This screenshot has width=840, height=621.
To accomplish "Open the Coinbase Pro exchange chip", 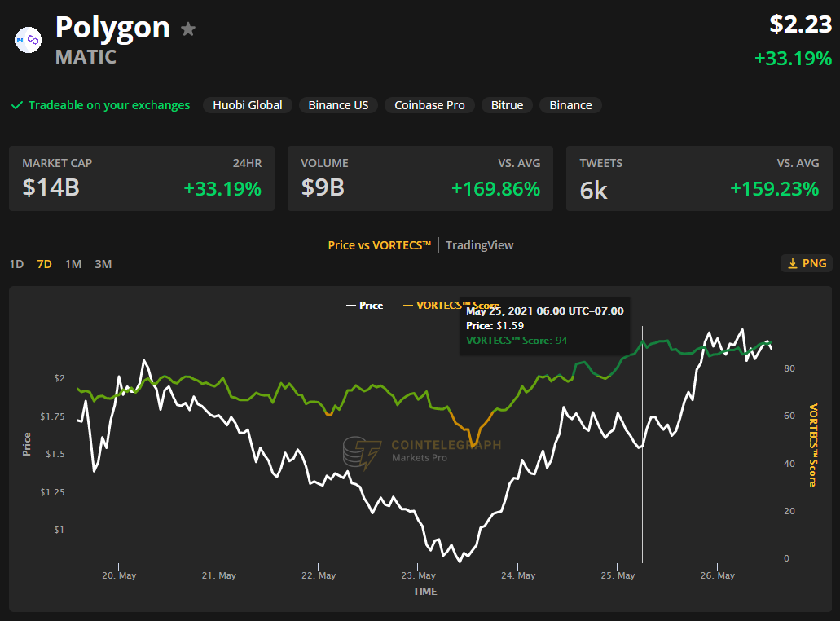I will [429, 105].
